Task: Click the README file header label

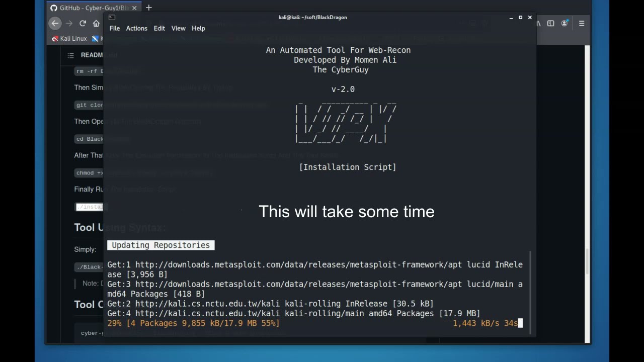Action: click(x=92, y=55)
